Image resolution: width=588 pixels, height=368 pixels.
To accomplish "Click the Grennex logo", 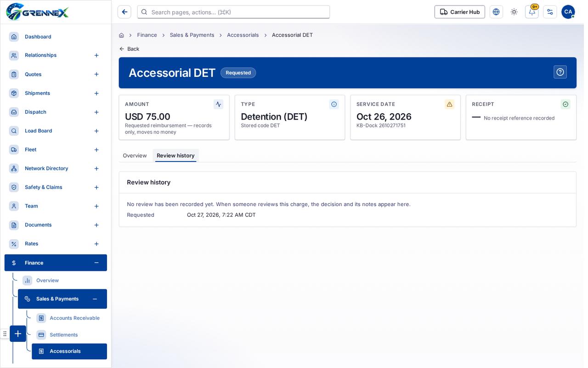I will 37,12.
